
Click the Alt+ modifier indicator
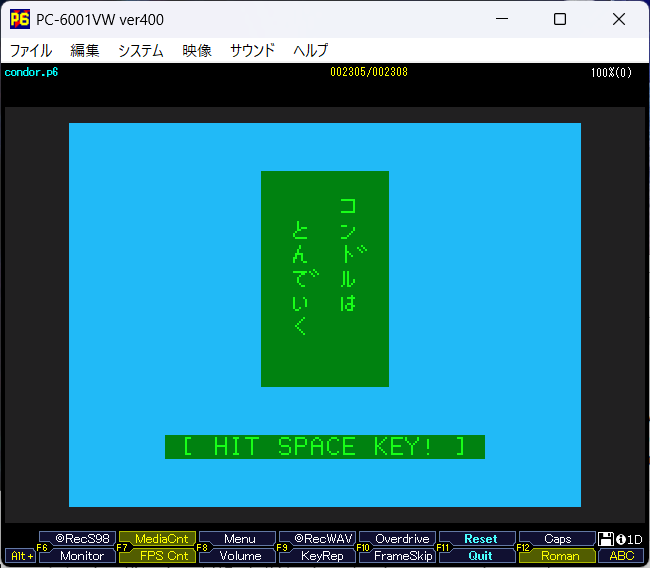tap(20, 556)
